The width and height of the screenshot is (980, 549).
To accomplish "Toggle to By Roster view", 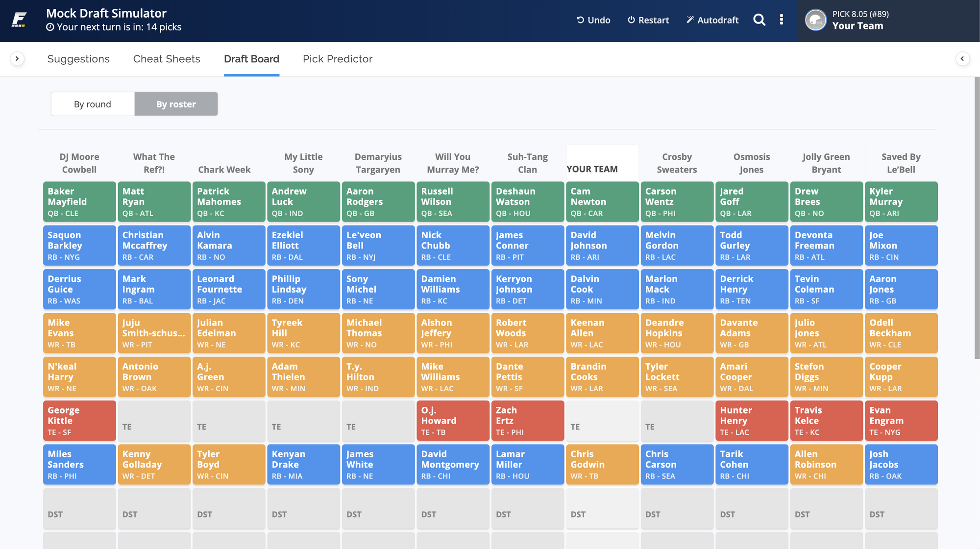I will [x=176, y=103].
